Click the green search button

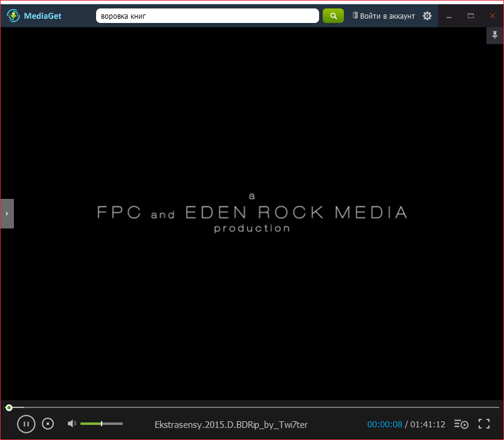(333, 16)
